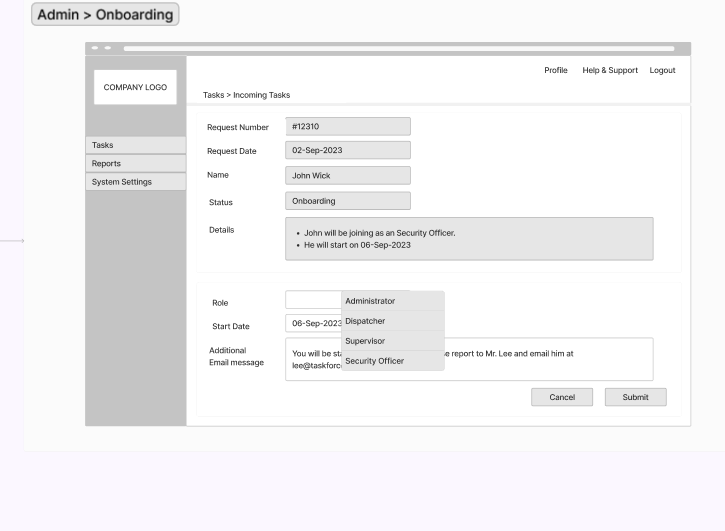The image size is (725, 531).
Task: Open System Settings in sidebar
Action: (135, 182)
